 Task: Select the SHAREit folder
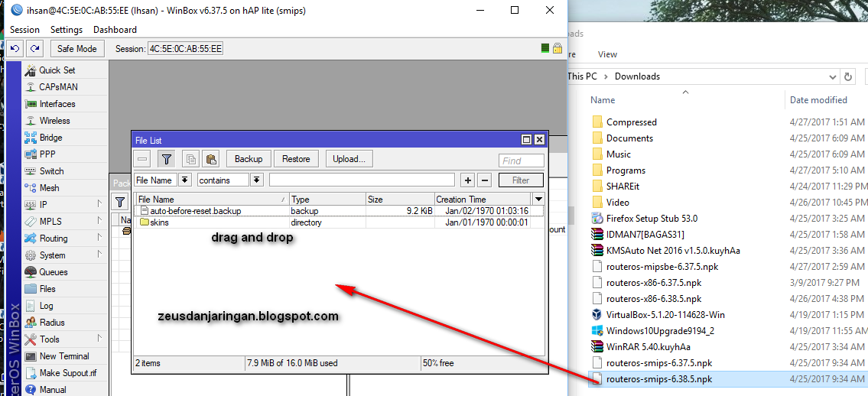click(x=623, y=187)
